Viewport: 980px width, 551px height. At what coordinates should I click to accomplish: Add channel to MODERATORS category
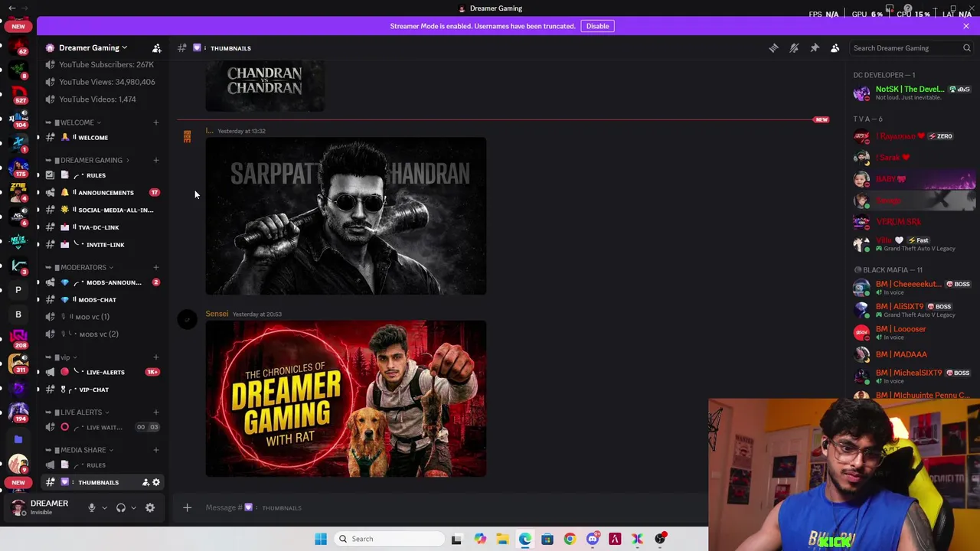tap(155, 267)
